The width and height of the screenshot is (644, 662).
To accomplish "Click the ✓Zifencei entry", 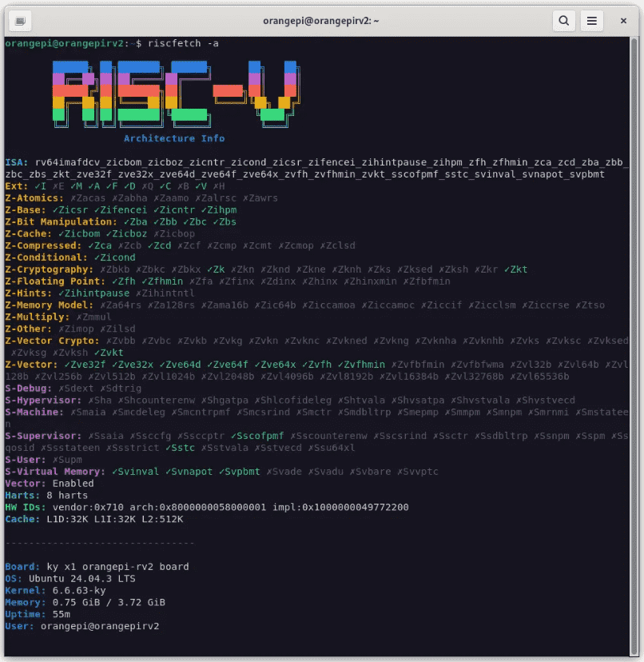I will 121,209.
